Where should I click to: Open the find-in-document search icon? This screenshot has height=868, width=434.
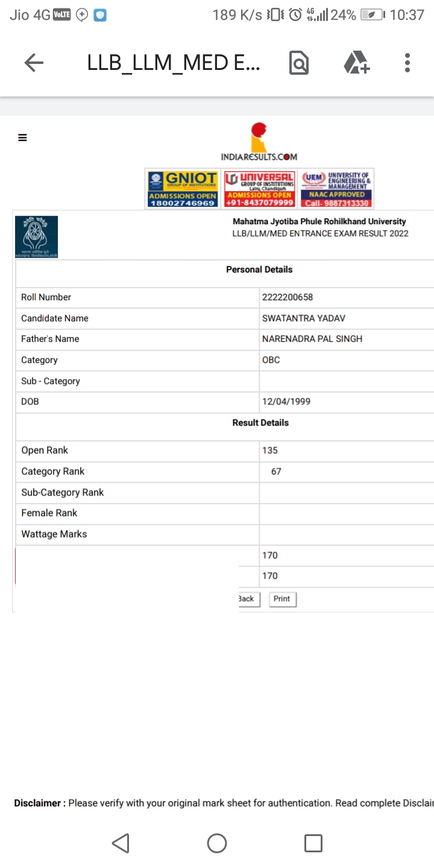click(x=299, y=63)
